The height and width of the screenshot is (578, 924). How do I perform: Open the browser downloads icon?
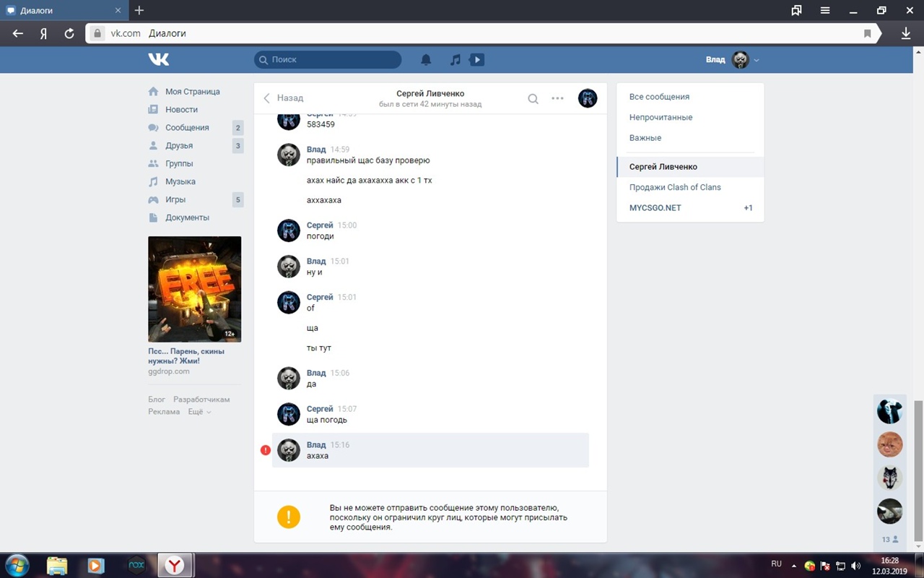pos(906,33)
